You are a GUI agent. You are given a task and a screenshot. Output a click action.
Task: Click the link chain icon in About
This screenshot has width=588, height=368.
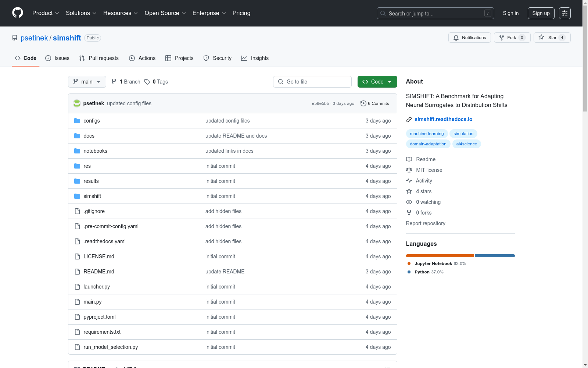pyautogui.click(x=409, y=119)
